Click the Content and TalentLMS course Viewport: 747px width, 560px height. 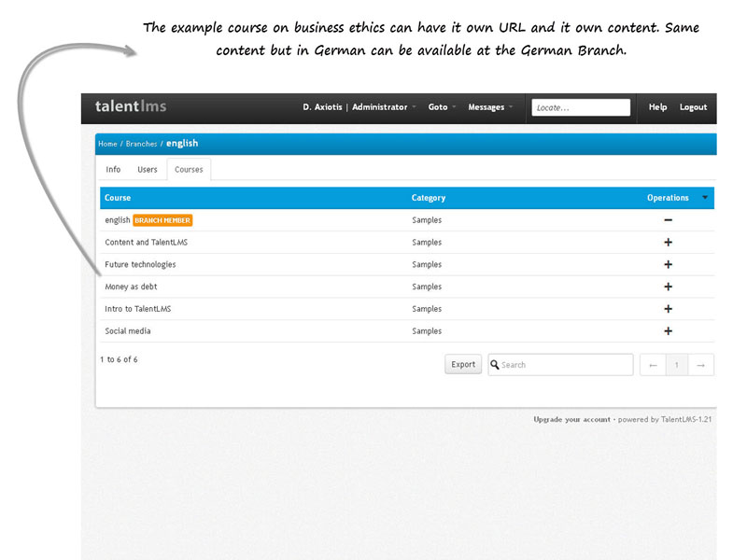[x=147, y=243]
